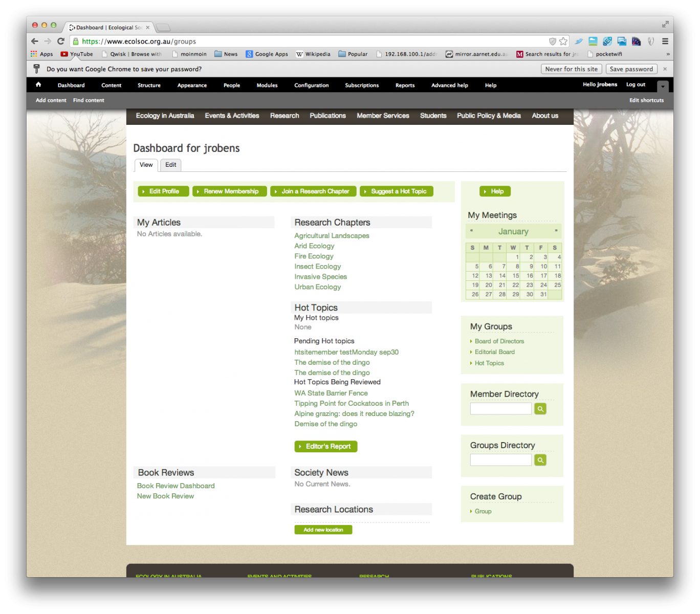This screenshot has width=700, height=614.
Task: Open the Invasive Species chapter link
Action: pyautogui.click(x=320, y=277)
